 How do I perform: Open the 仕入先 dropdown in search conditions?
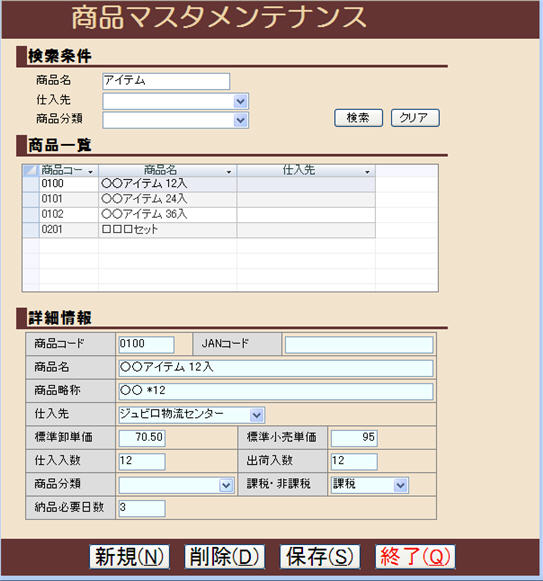[x=241, y=101]
